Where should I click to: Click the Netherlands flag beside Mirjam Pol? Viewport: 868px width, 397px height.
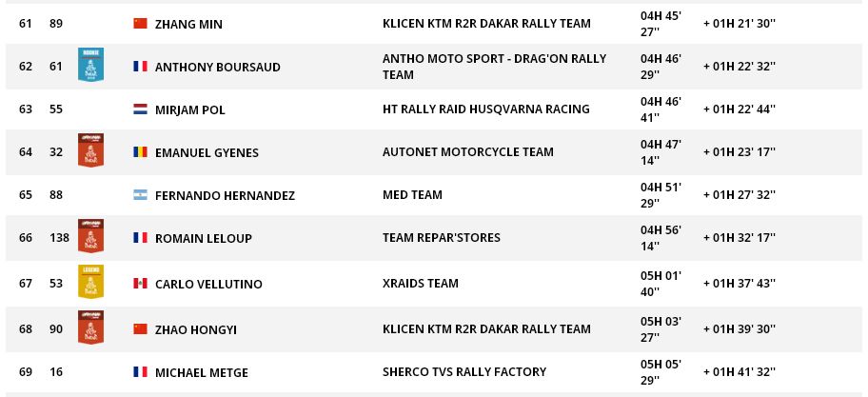coord(140,109)
